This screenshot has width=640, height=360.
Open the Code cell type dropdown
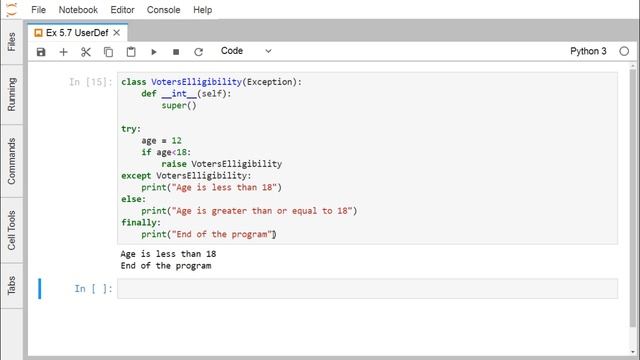pyautogui.click(x=246, y=51)
